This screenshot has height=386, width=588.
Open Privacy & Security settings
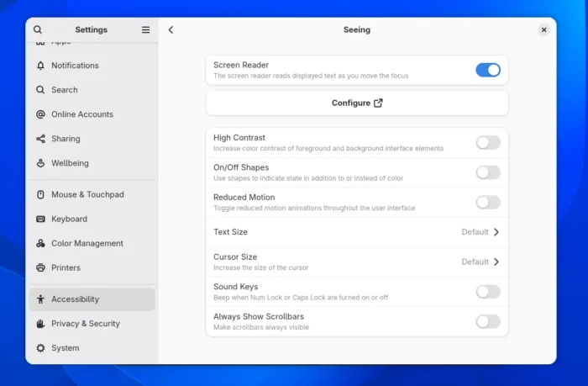(85, 323)
